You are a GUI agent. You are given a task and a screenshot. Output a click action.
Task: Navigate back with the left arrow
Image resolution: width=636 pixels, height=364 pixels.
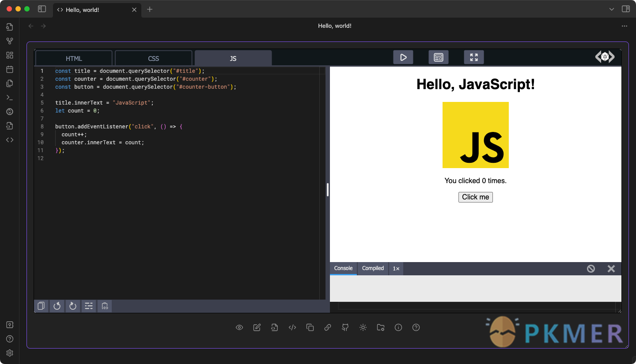coord(31,26)
